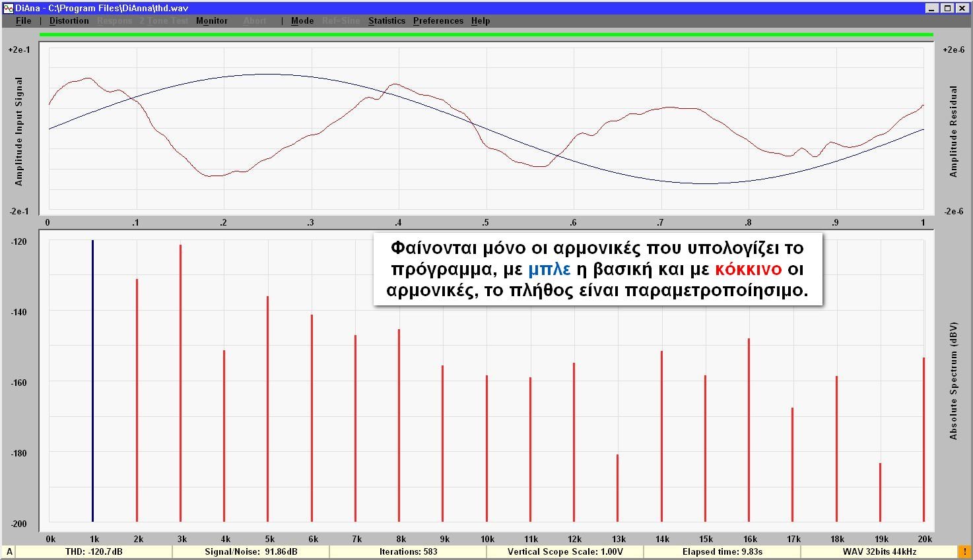Open the Distortion menu
This screenshot has height=560, width=973.
coord(69,21)
